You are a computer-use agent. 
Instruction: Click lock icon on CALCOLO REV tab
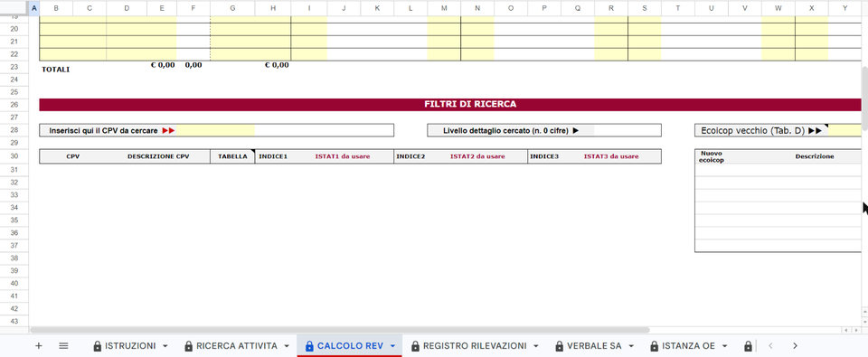click(309, 346)
